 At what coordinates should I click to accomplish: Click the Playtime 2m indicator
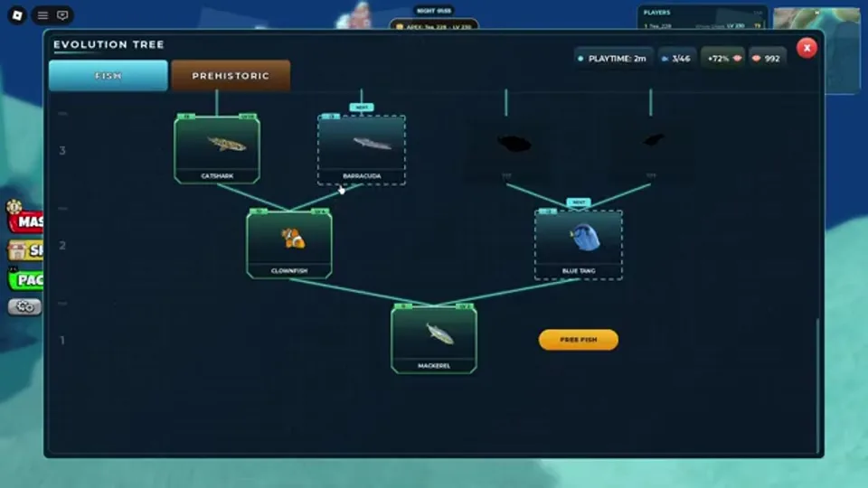pyautogui.click(x=612, y=58)
